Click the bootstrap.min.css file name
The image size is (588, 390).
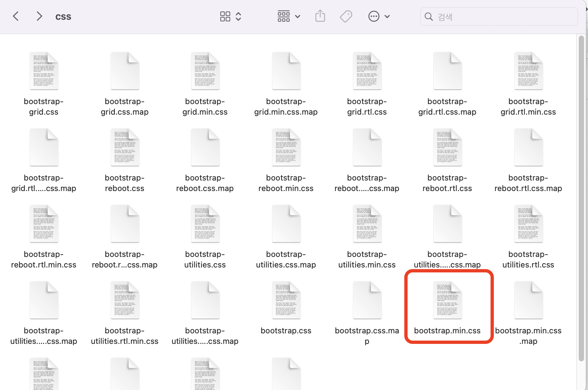(x=447, y=331)
